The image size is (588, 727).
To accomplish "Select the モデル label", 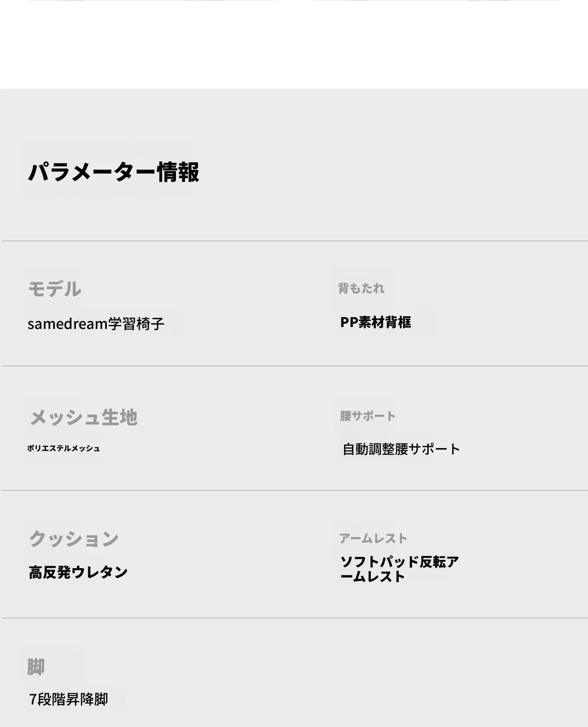I will (x=54, y=289).
